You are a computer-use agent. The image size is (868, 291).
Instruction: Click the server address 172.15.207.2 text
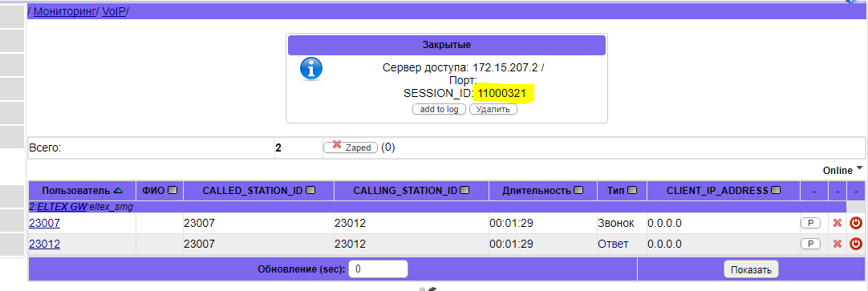(505, 68)
